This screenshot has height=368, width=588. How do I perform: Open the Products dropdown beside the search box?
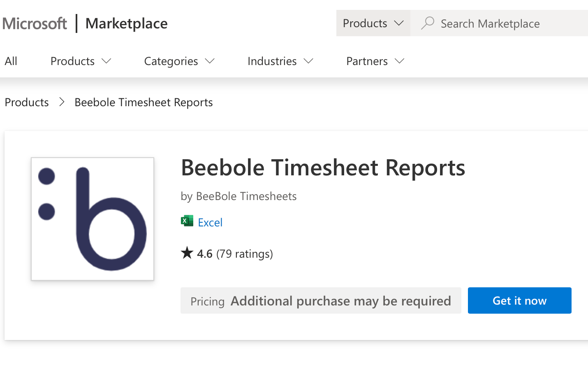click(373, 23)
